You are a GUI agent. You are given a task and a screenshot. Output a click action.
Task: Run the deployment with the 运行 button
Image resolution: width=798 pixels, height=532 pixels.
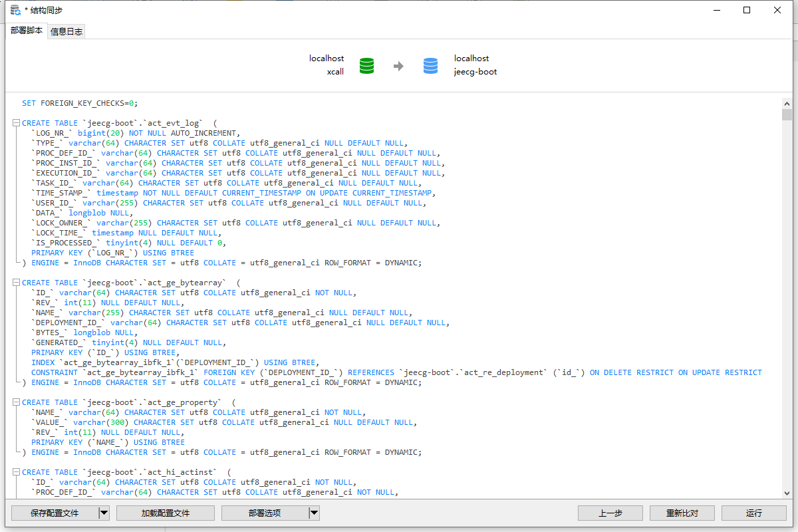(753, 513)
